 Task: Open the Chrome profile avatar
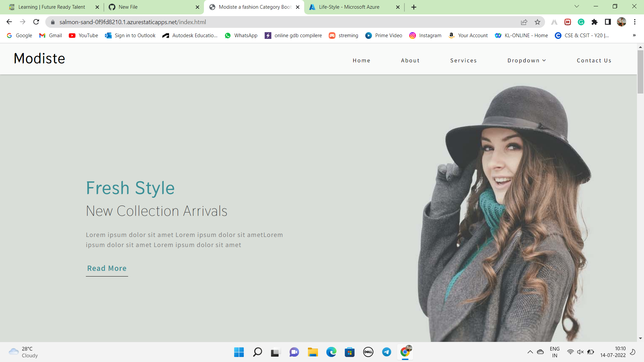(x=621, y=22)
